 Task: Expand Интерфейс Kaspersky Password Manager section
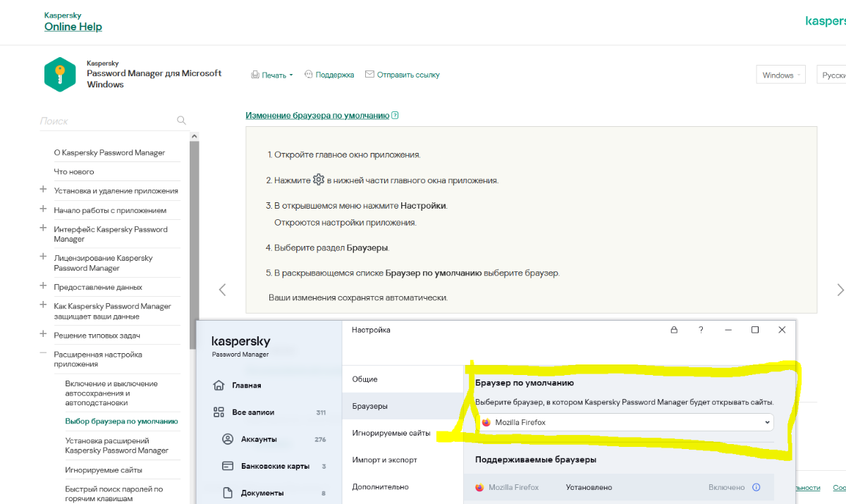coord(43,228)
